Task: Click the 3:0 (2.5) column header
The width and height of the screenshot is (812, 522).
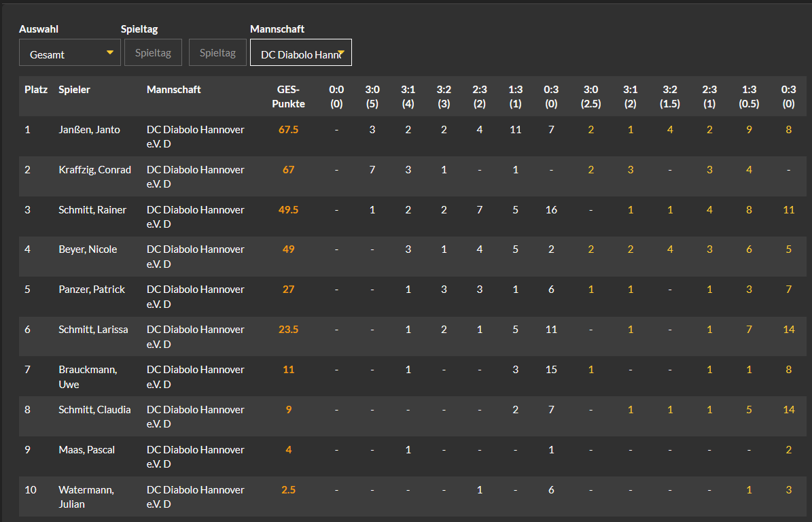Action: click(591, 97)
